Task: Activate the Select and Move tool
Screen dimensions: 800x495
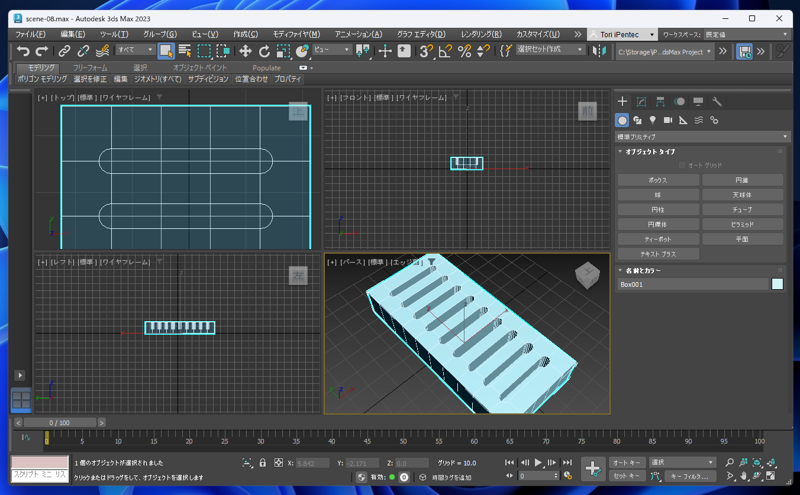Action: [x=245, y=51]
